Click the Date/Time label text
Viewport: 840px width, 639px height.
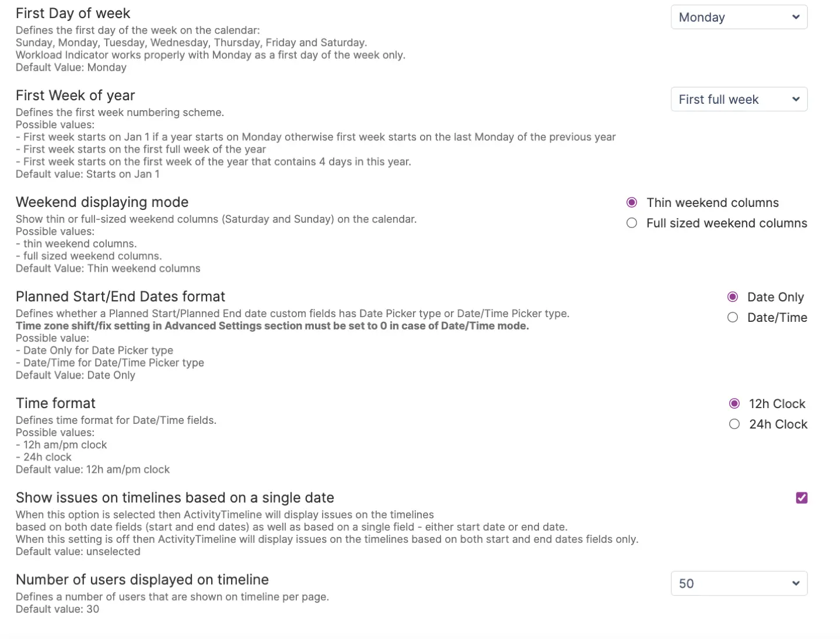click(x=777, y=318)
